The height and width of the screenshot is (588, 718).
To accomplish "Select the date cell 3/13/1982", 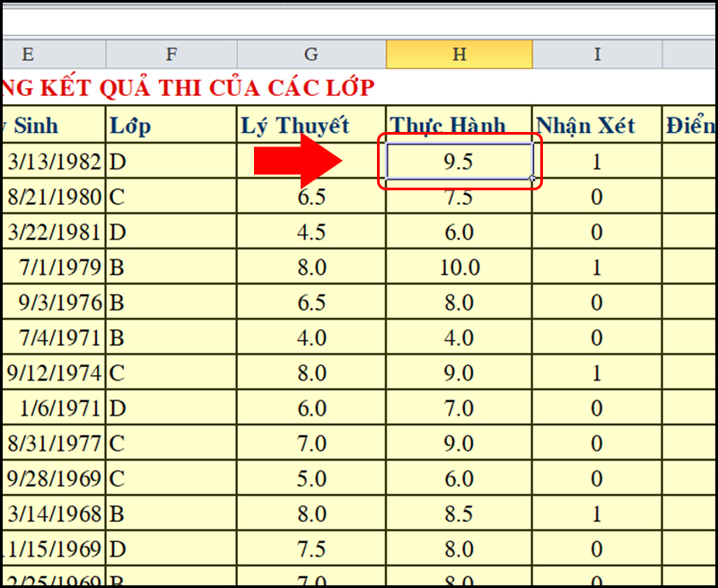I will click(x=54, y=162).
